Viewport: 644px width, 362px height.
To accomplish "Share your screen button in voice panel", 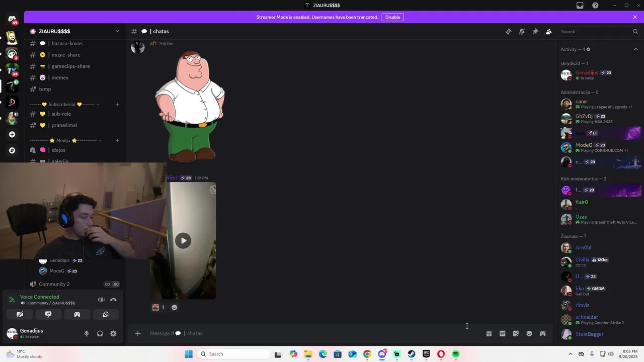I will tap(48, 314).
